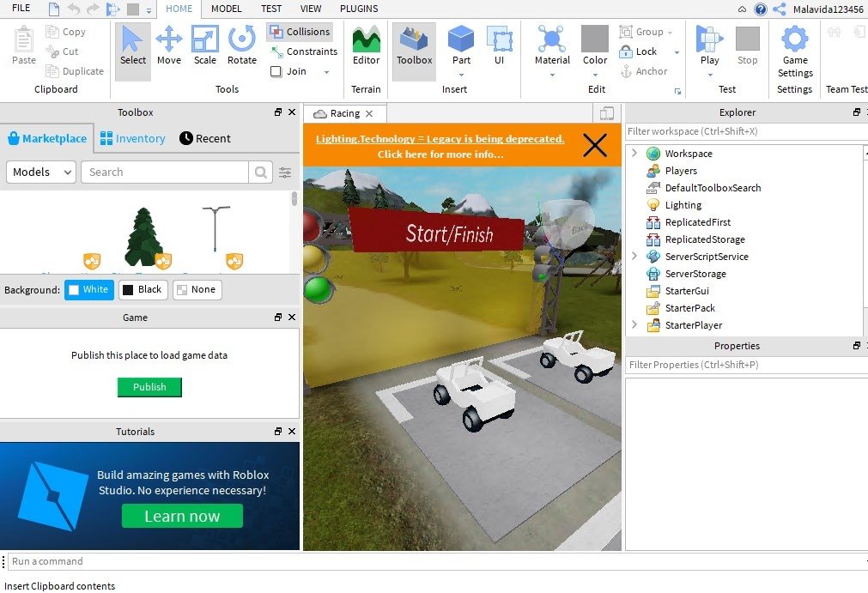Open Game Settings
Screen dimensions: 868x593
click(x=795, y=52)
